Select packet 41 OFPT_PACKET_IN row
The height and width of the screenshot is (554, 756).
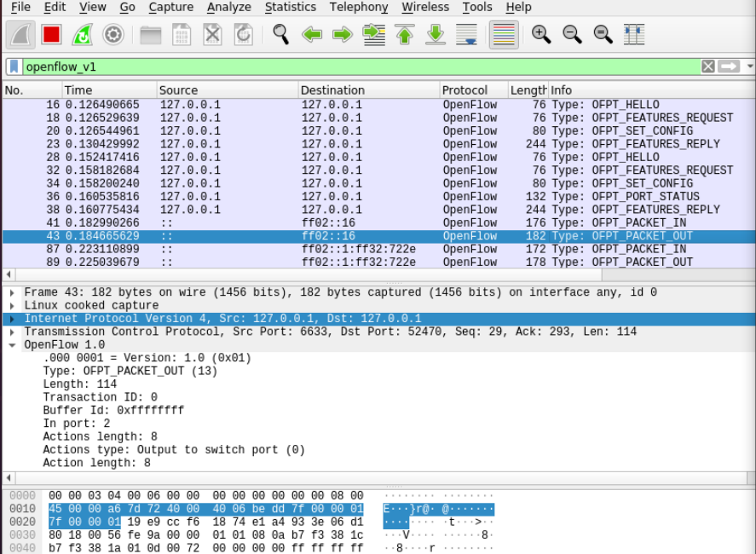click(378, 222)
